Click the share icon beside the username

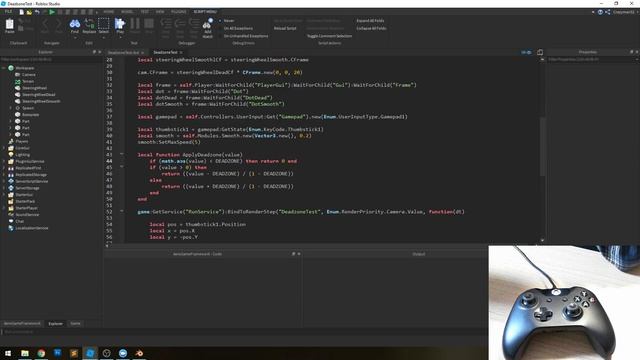[x=607, y=12]
